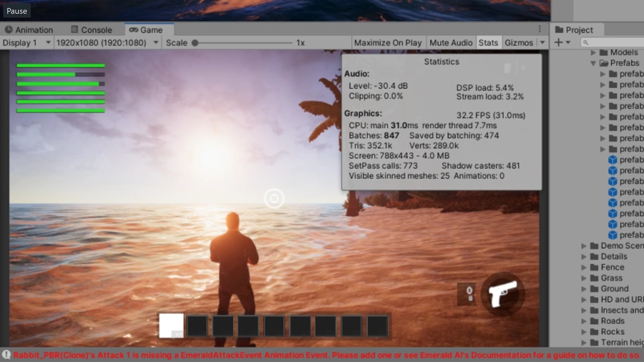Toggle Mute Audio

(x=451, y=43)
